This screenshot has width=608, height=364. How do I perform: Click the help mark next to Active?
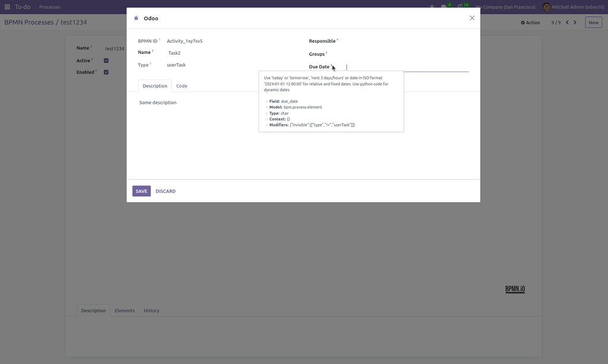[92, 59]
